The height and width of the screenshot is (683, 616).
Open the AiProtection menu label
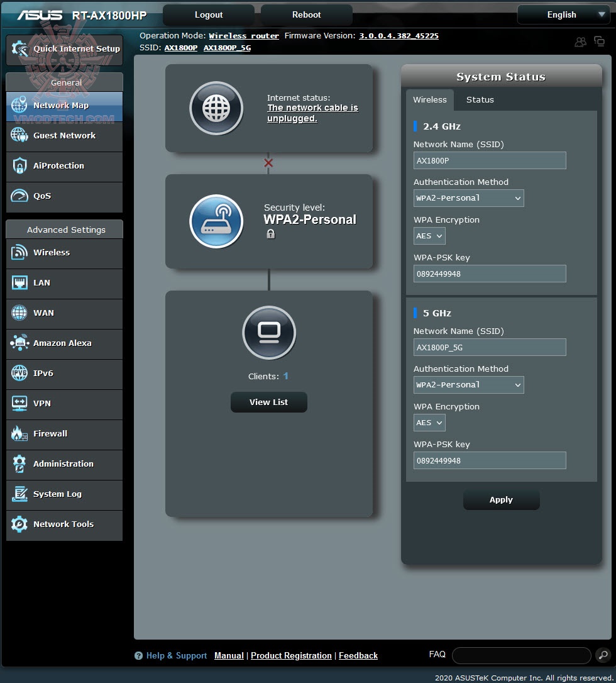(58, 166)
